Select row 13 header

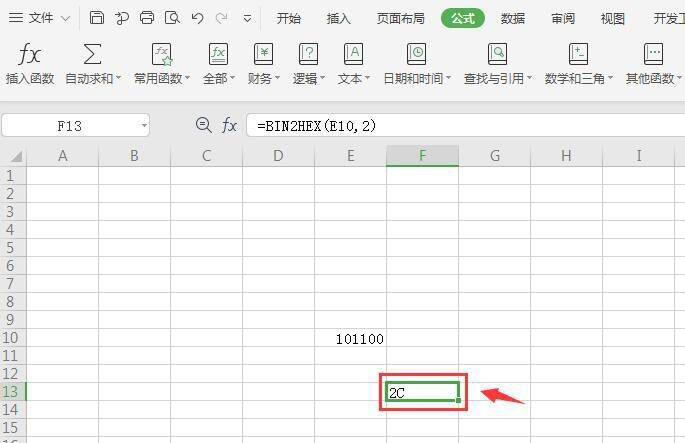point(13,391)
